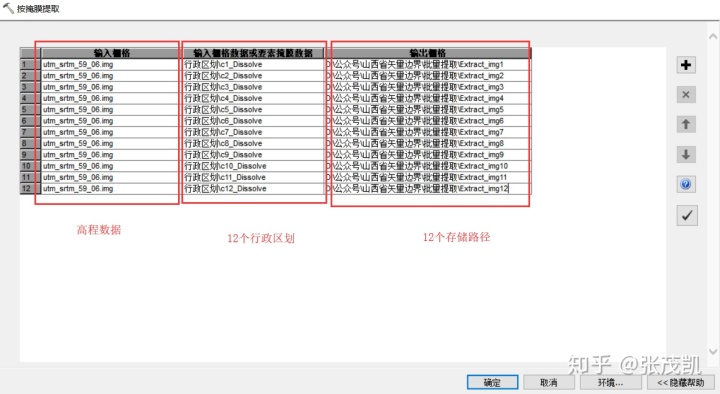Click the 确定 button
This screenshot has width=720, height=394.
[492, 383]
